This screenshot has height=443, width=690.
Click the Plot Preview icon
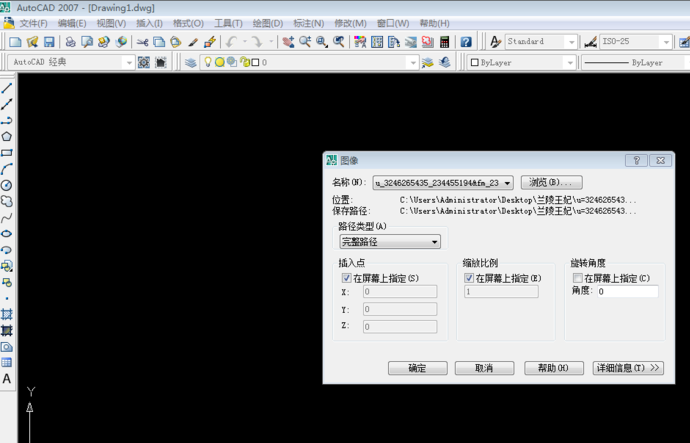[x=87, y=42]
